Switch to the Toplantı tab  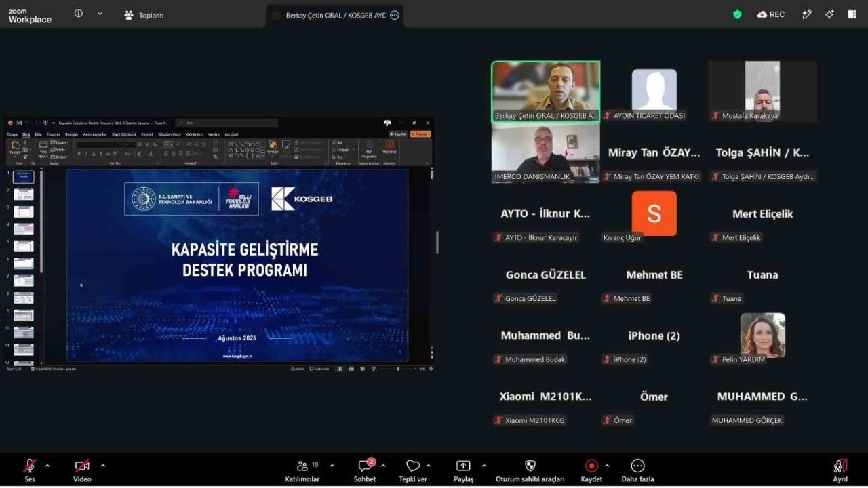pyautogui.click(x=144, y=15)
